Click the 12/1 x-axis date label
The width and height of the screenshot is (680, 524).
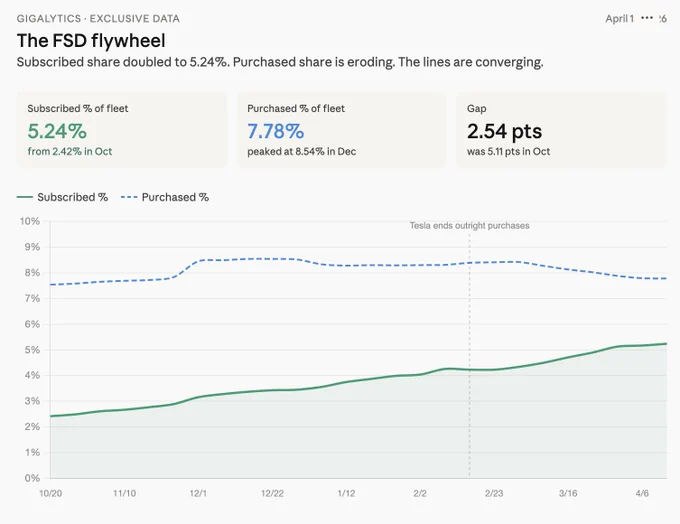tap(198, 493)
